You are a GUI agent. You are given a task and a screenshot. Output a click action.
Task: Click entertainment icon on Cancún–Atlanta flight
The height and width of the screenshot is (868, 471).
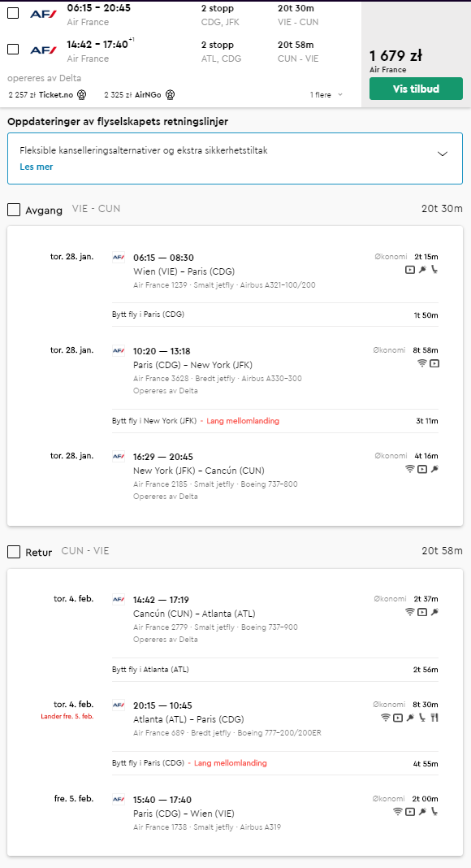[x=422, y=612]
